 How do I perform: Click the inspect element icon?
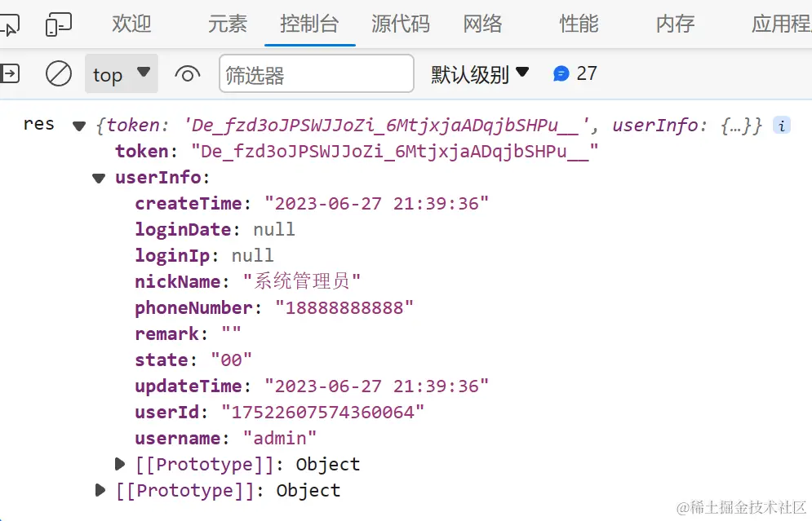click(x=8, y=25)
